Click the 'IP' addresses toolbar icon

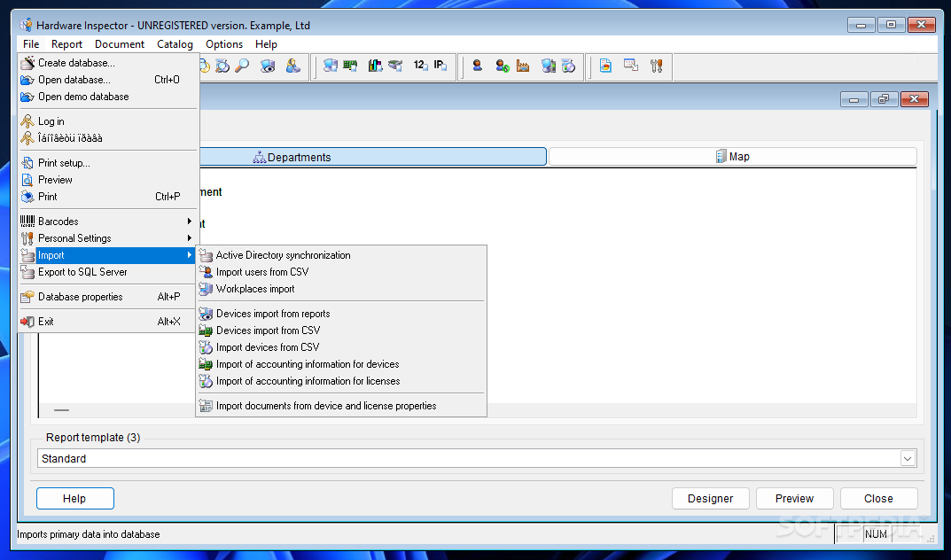pos(440,66)
